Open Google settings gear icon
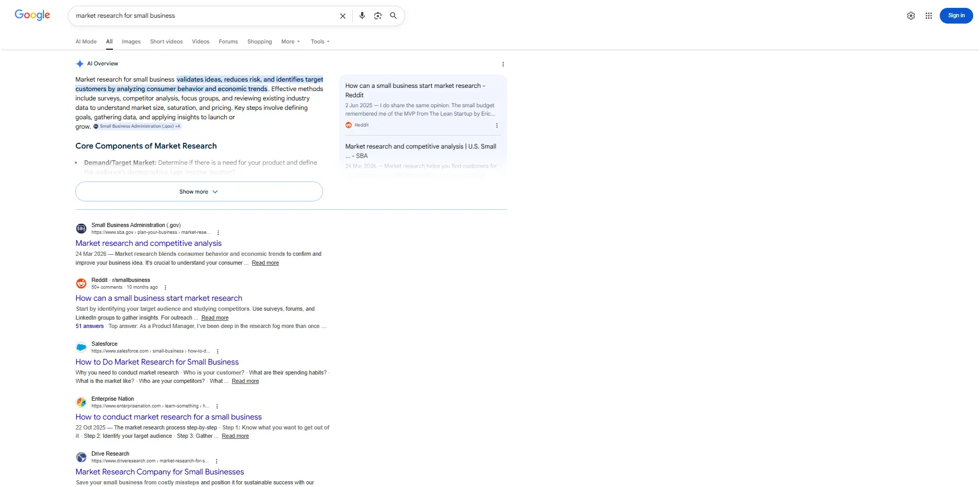This screenshot has width=980, height=487. point(911,16)
